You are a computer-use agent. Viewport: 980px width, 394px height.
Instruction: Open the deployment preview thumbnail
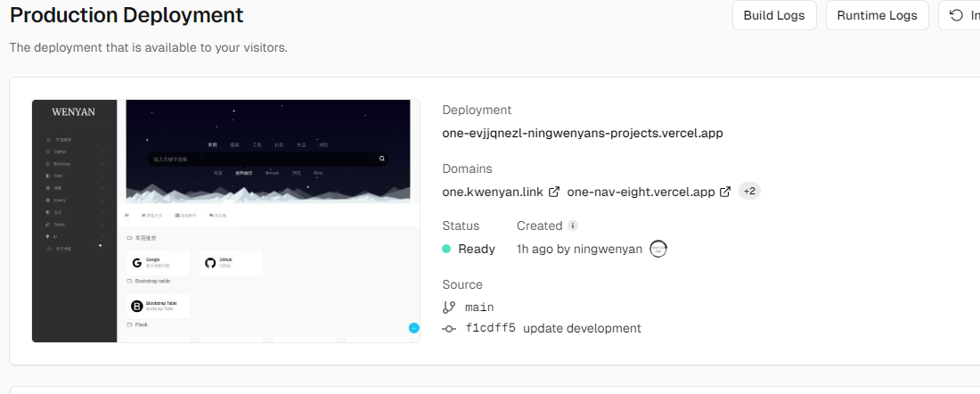[x=225, y=221]
